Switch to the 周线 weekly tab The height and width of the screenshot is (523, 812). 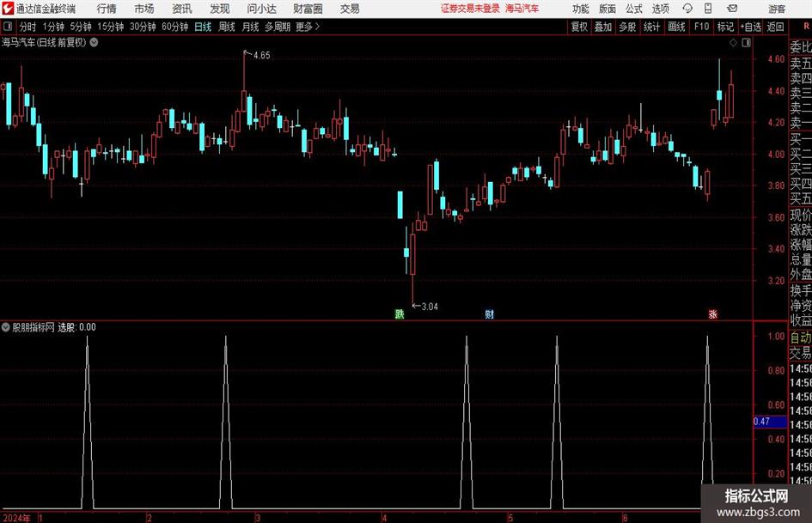coord(226,27)
